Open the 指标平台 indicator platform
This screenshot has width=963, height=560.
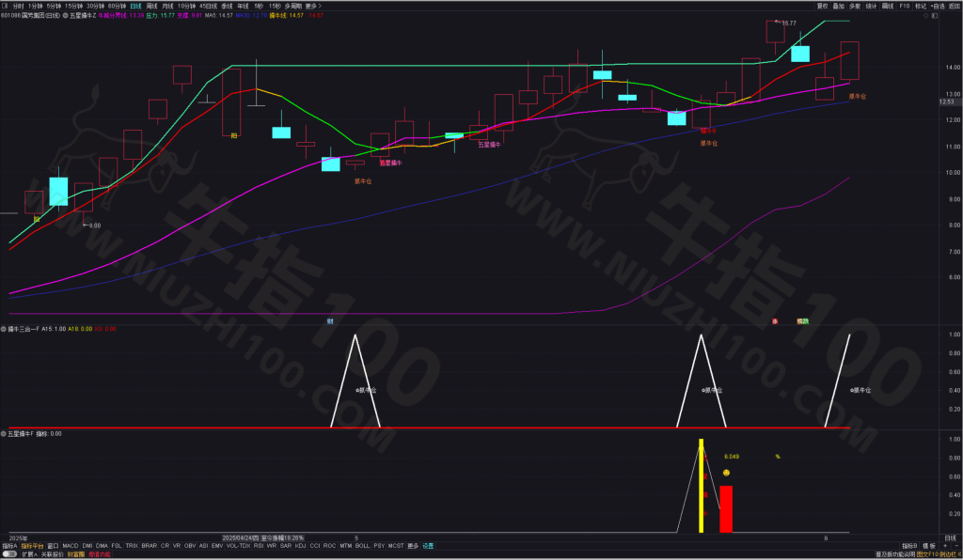click(x=33, y=546)
